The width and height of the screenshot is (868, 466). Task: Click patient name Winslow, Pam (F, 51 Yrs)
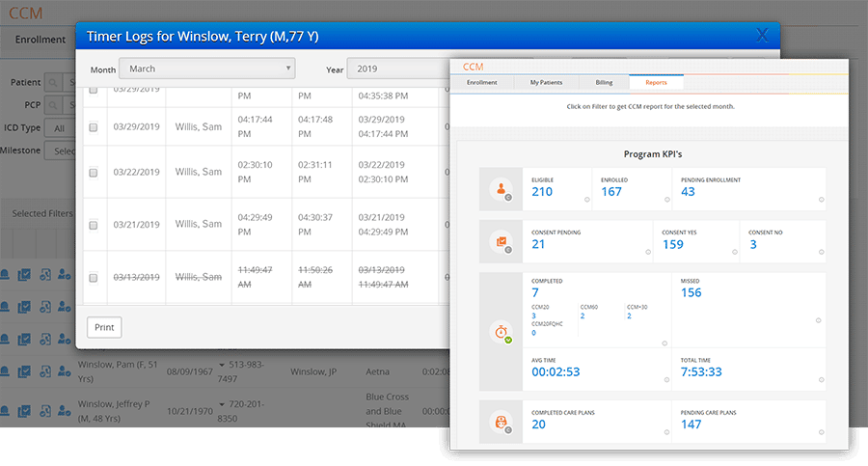118,371
